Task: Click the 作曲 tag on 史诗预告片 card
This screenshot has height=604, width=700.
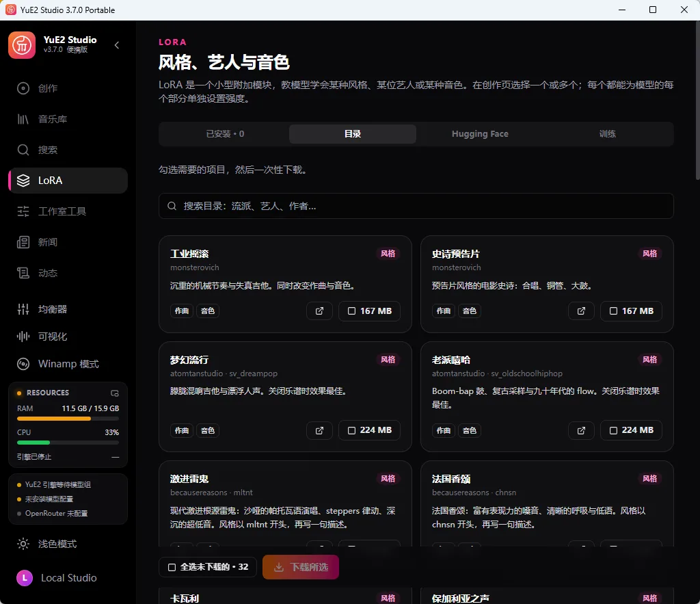Action: pos(443,311)
